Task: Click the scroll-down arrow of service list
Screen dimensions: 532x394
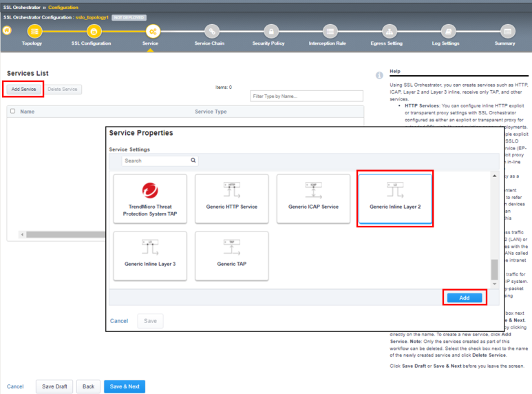Action: coord(495,284)
